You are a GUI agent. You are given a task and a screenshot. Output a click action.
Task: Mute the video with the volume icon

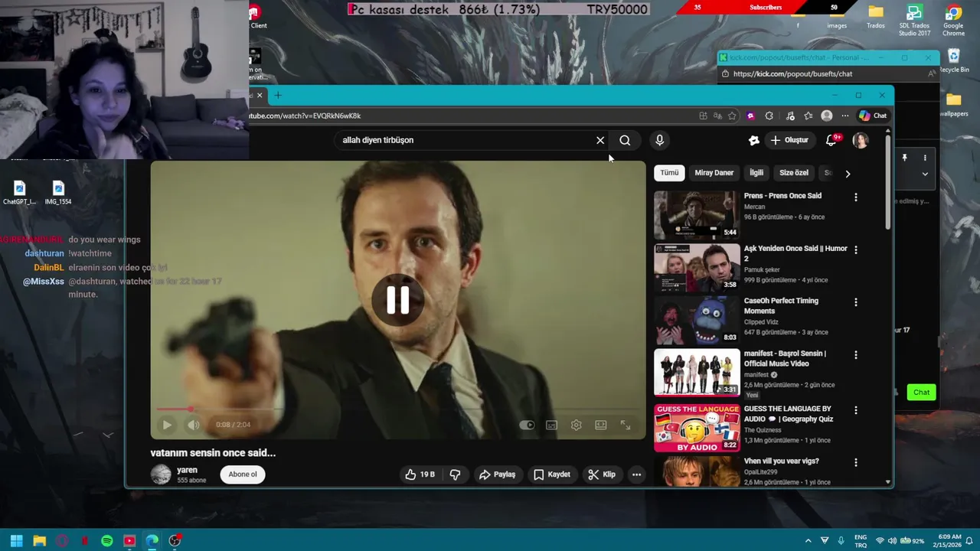[x=194, y=425]
